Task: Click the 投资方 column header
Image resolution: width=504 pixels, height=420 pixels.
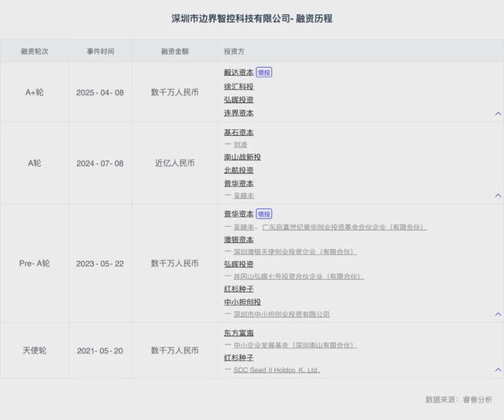Action: [234, 51]
